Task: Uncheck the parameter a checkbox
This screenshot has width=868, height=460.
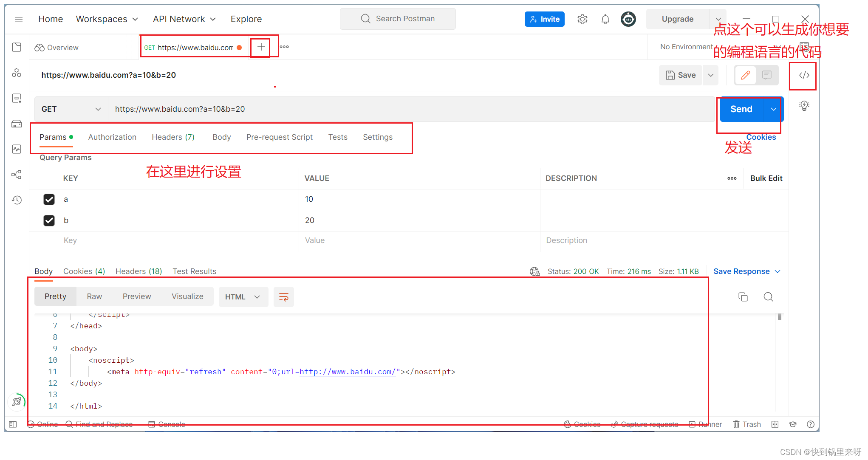Action: pos(49,199)
